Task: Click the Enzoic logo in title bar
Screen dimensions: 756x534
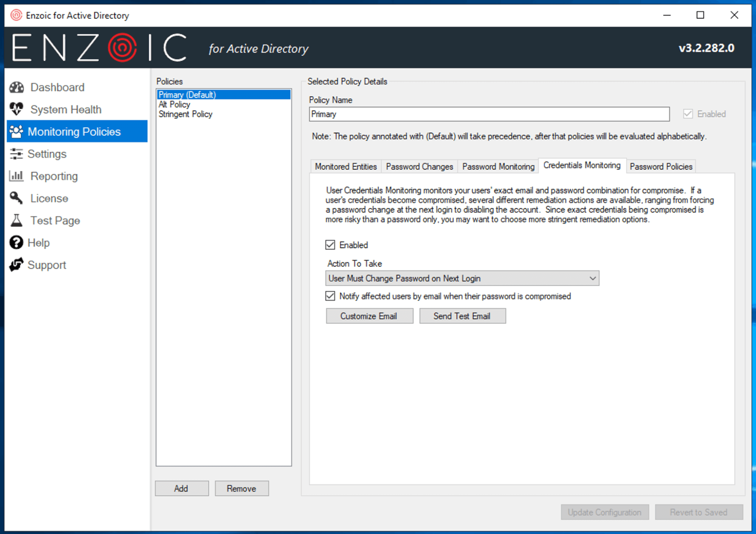Action: click(16, 15)
